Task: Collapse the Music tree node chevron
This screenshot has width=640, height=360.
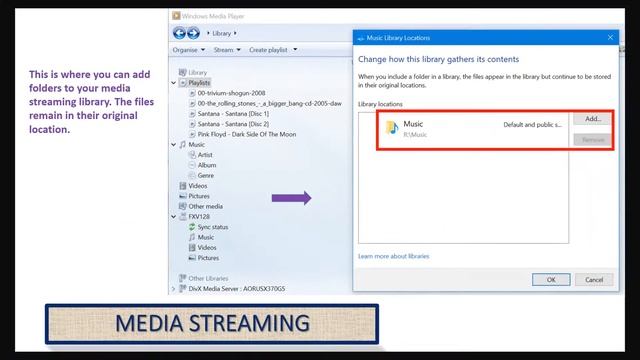Action: (173, 144)
